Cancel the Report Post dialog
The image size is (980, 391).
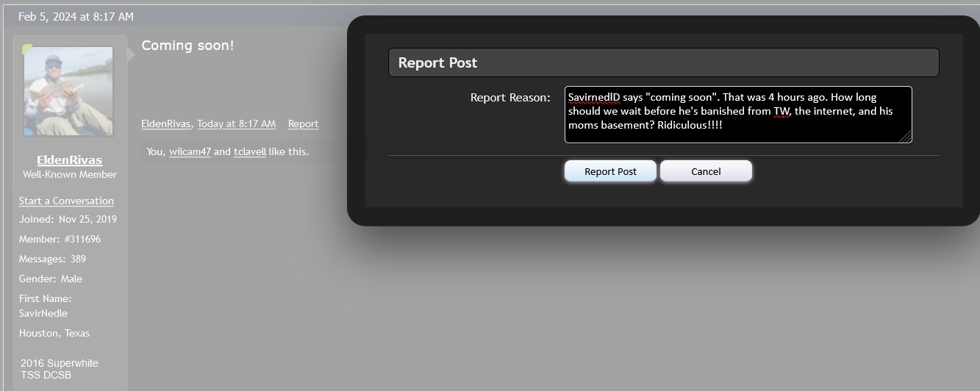click(x=706, y=171)
